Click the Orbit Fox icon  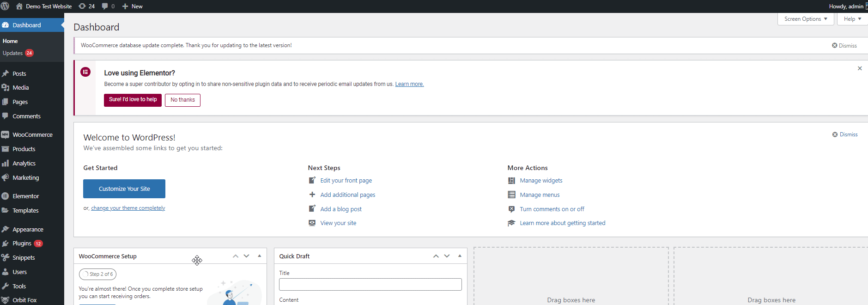[x=6, y=300]
